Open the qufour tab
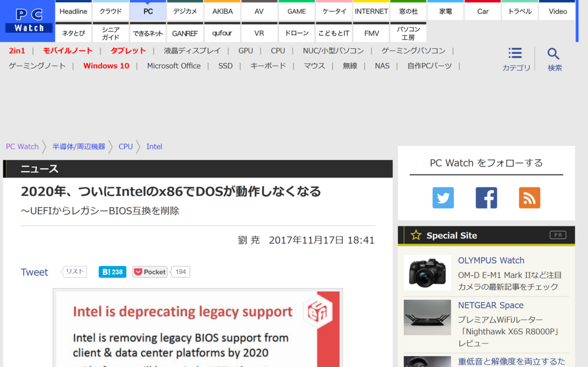This screenshot has width=588, height=367. point(222,33)
